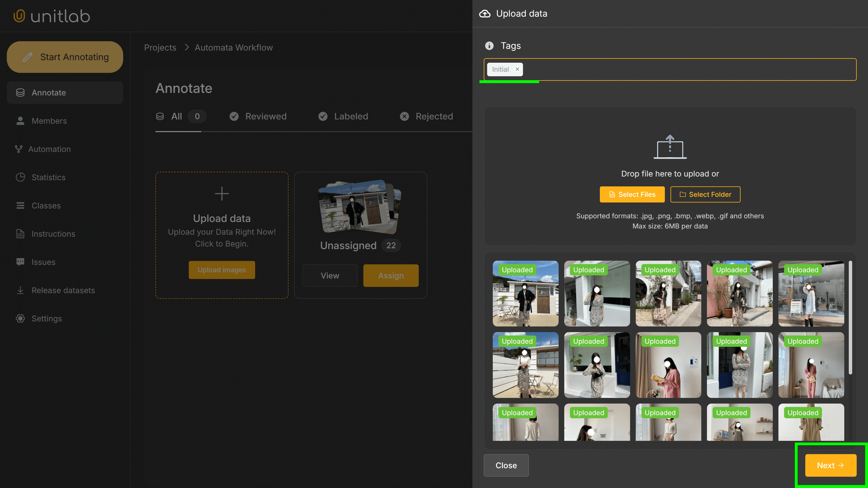Open Instructions via the document icon
Image resolution: width=868 pixels, height=488 pixels.
click(20, 234)
